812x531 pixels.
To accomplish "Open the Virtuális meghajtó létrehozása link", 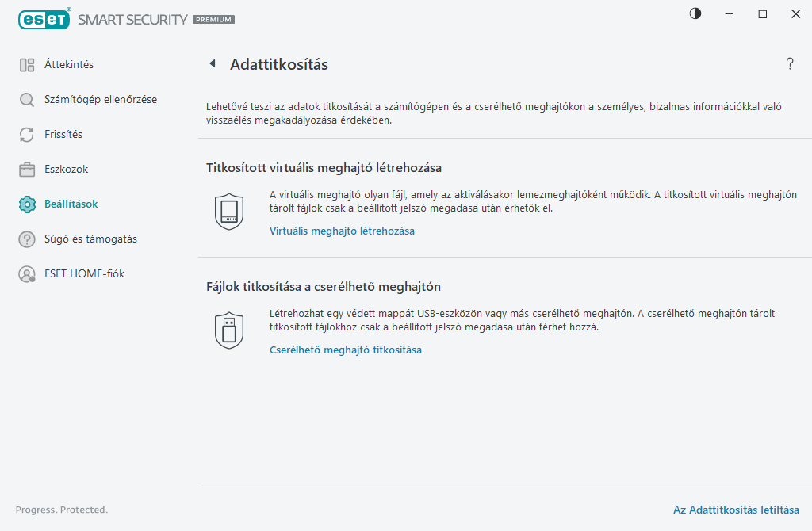I will pyautogui.click(x=342, y=231).
